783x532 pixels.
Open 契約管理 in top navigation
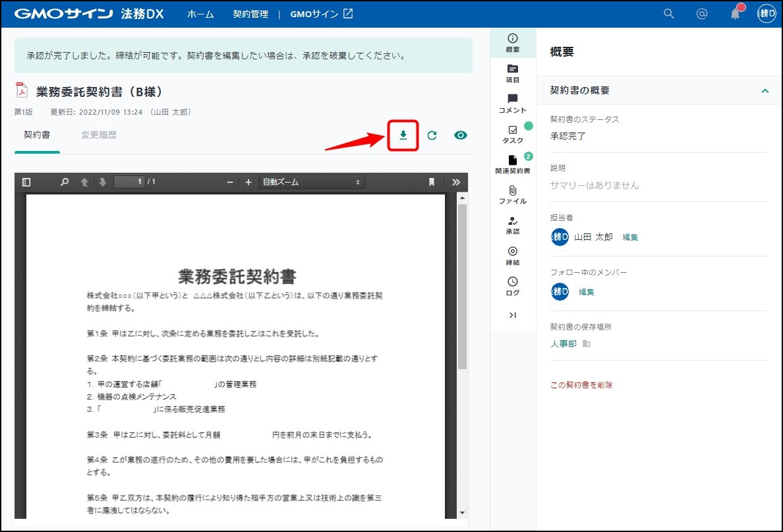tap(250, 14)
